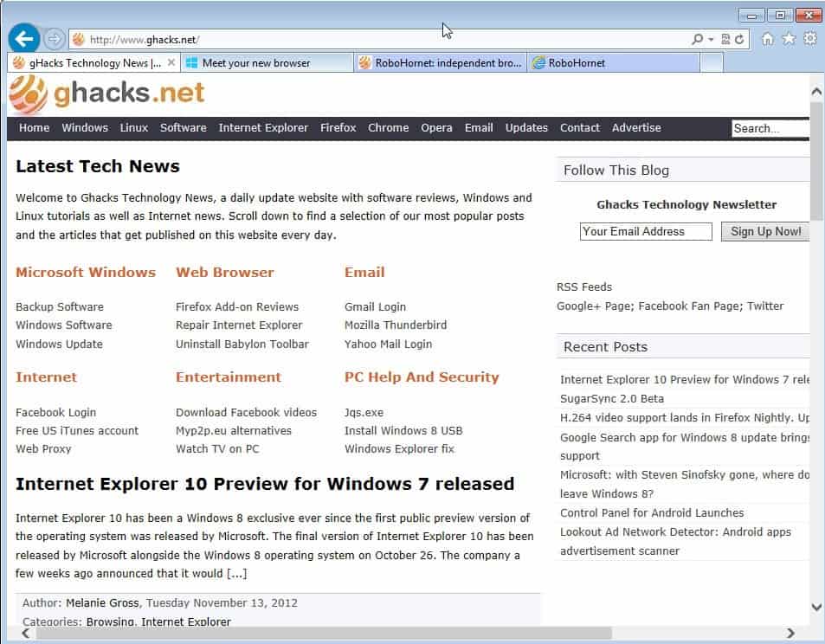
Task: Open the Updates navigation item
Action: (526, 128)
